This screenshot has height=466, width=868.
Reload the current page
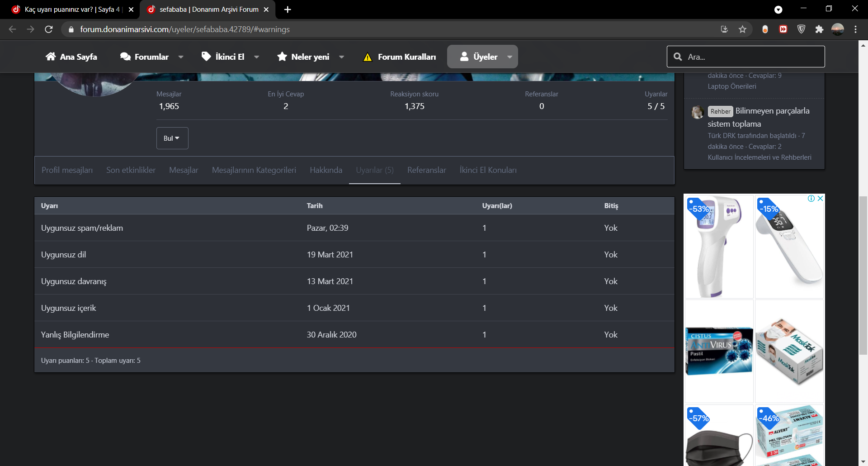coord(49,29)
